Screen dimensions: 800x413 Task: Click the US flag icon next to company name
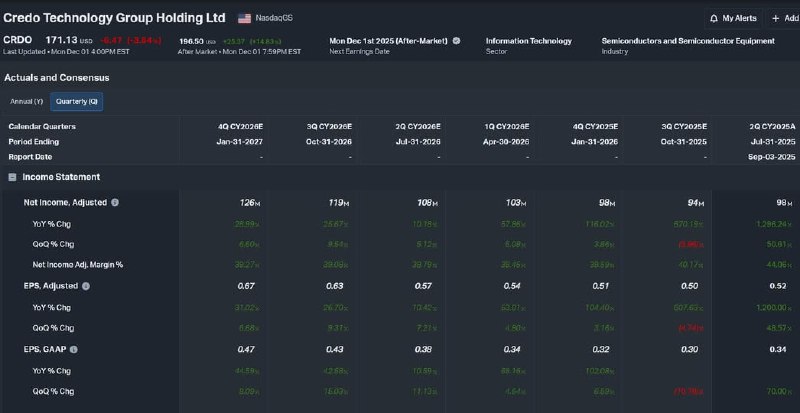click(x=244, y=18)
